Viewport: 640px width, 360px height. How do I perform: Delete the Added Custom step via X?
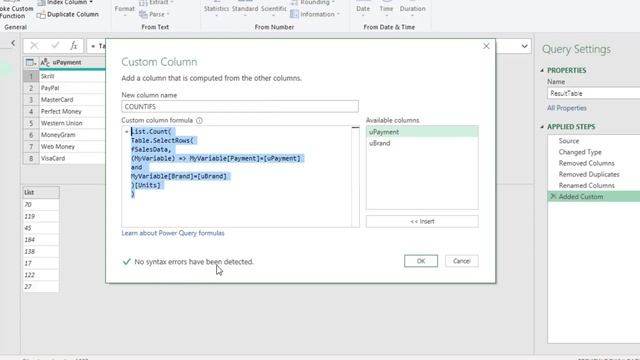tap(553, 196)
